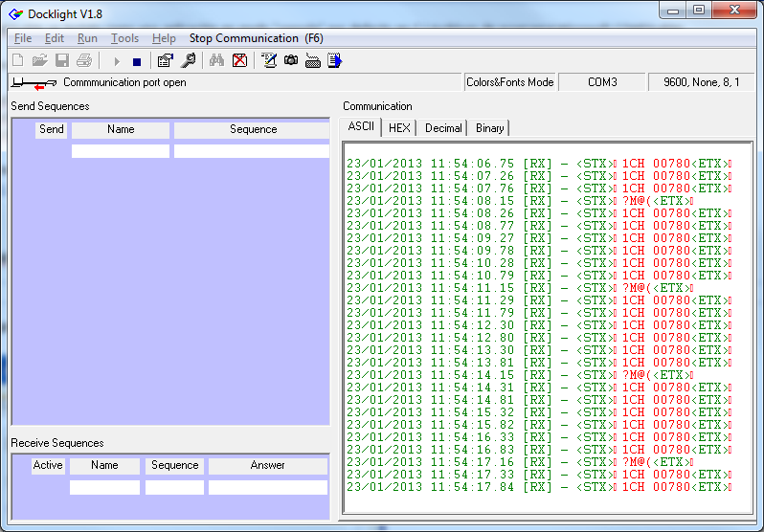Image resolution: width=764 pixels, height=532 pixels.
Task: Open the Tools menu
Action: click(x=124, y=38)
